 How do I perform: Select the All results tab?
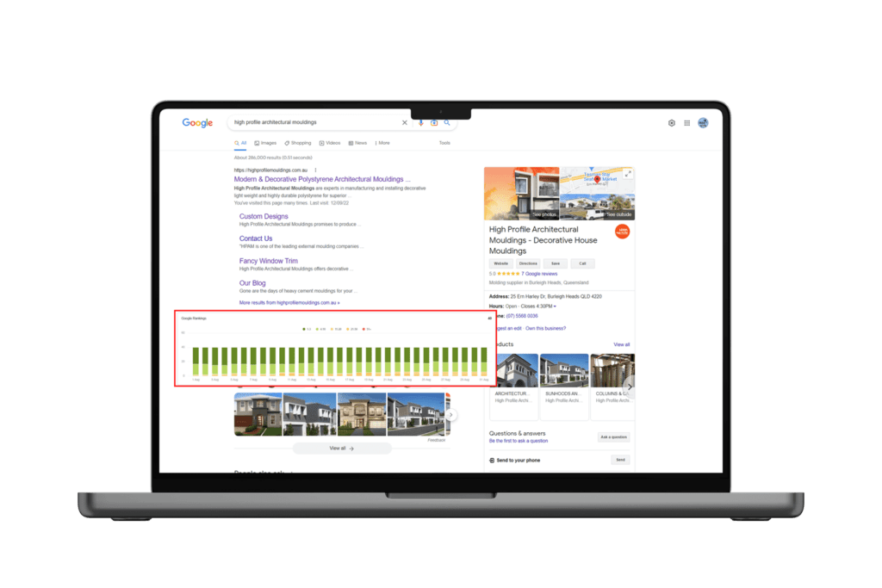coord(241,144)
